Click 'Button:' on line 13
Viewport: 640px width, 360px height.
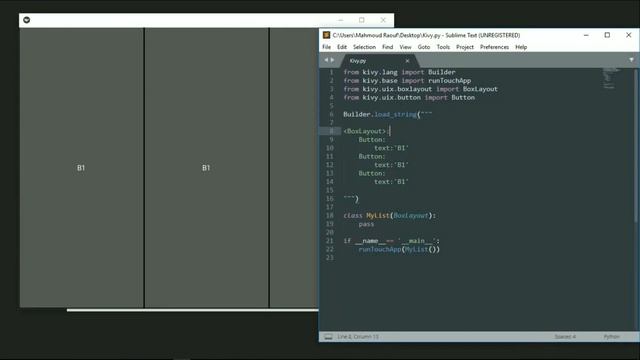point(372,173)
